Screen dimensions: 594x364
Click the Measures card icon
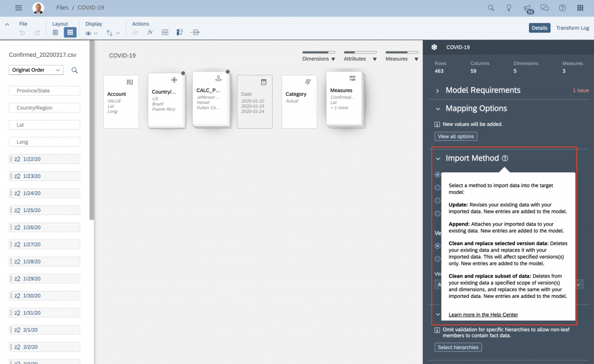[x=352, y=78]
